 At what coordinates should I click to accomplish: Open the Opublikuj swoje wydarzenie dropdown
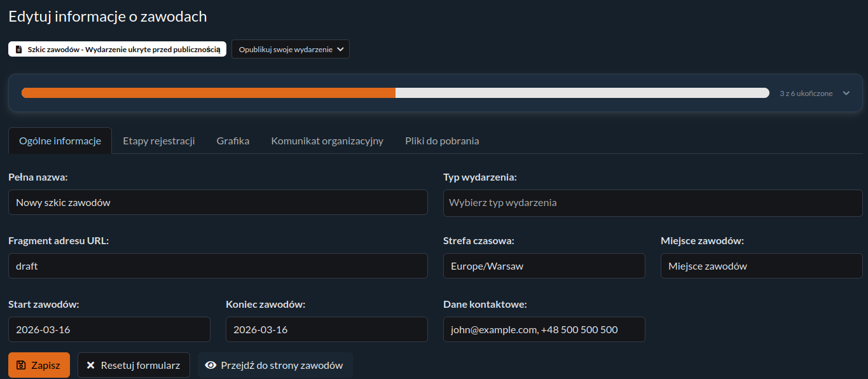point(290,49)
